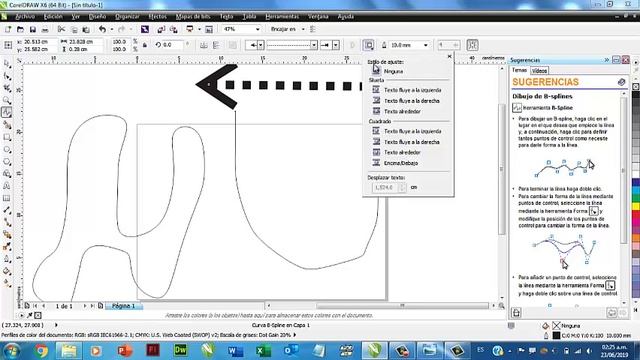Open the start arrowhead dropdown
Image resolution: width=640 pixels, height=360 pixels.
click(260, 45)
